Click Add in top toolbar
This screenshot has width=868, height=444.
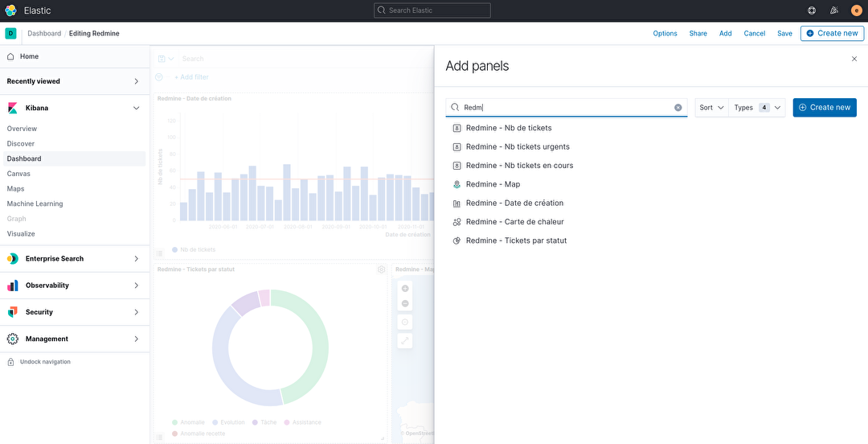pyautogui.click(x=725, y=33)
